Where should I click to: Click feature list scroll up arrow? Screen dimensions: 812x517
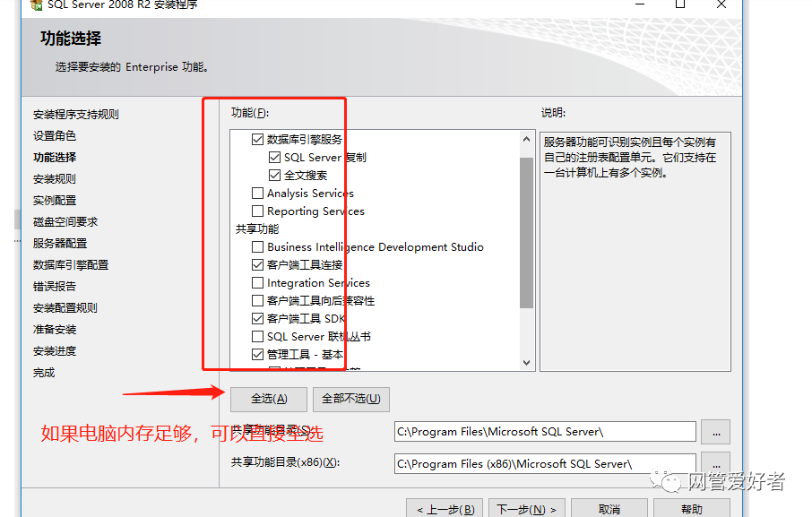527,139
